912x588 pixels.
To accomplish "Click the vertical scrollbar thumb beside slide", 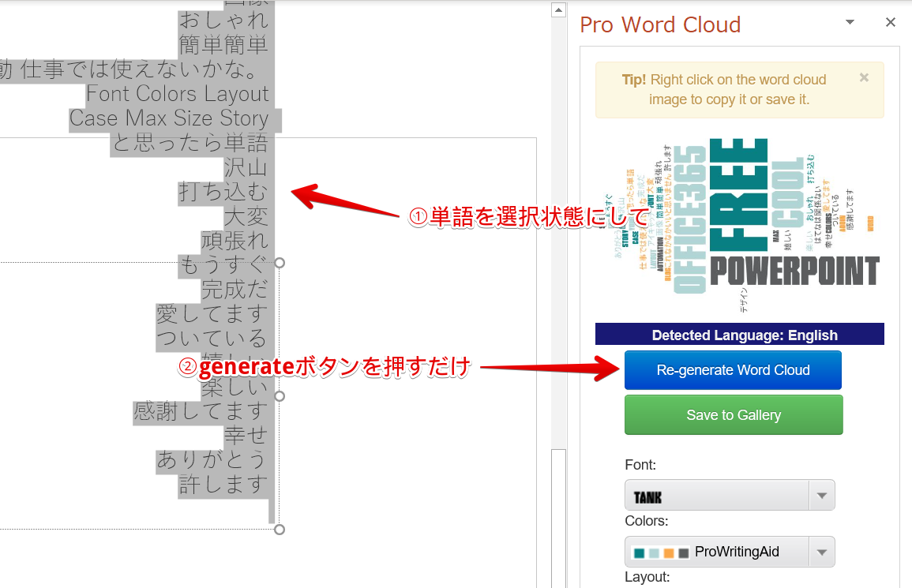I will [558, 518].
